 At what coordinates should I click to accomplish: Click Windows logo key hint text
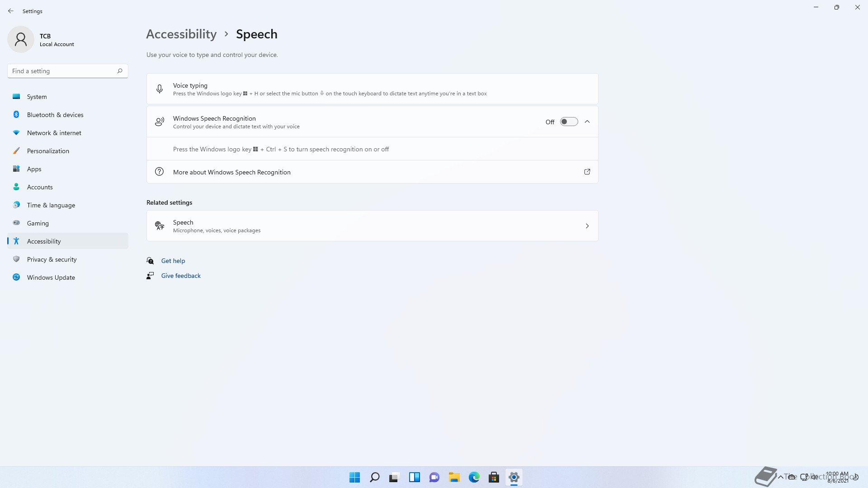(281, 149)
